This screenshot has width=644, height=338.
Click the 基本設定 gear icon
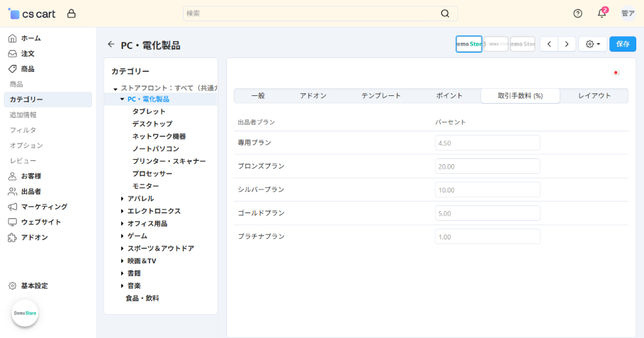(x=12, y=286)
